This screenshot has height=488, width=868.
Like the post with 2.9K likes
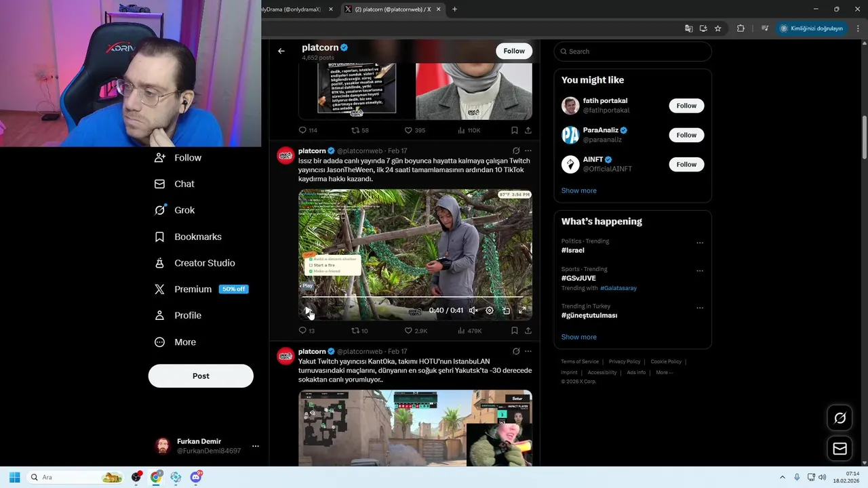[x=416, y=331]
